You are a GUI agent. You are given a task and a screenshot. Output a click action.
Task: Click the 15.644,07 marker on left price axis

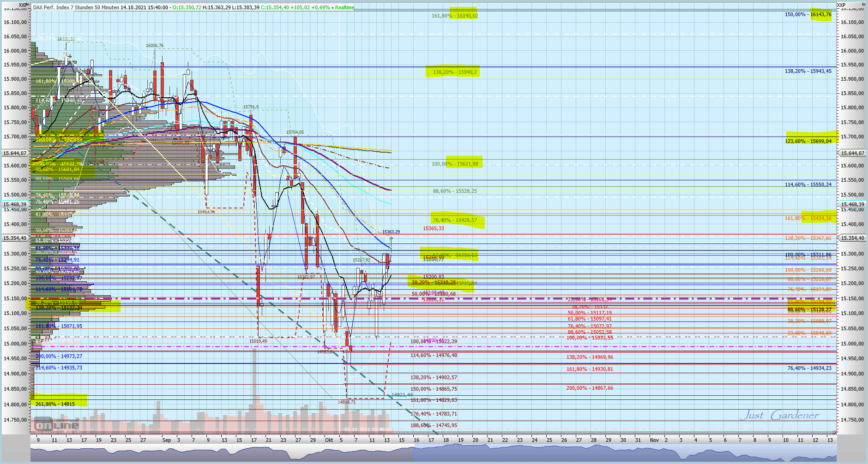click(x=15, y=153)
